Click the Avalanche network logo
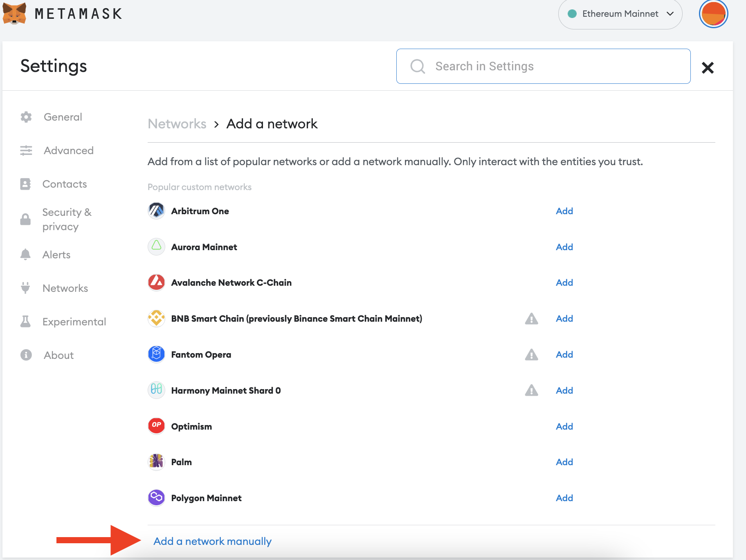746x560 pixels. [156, 282]
